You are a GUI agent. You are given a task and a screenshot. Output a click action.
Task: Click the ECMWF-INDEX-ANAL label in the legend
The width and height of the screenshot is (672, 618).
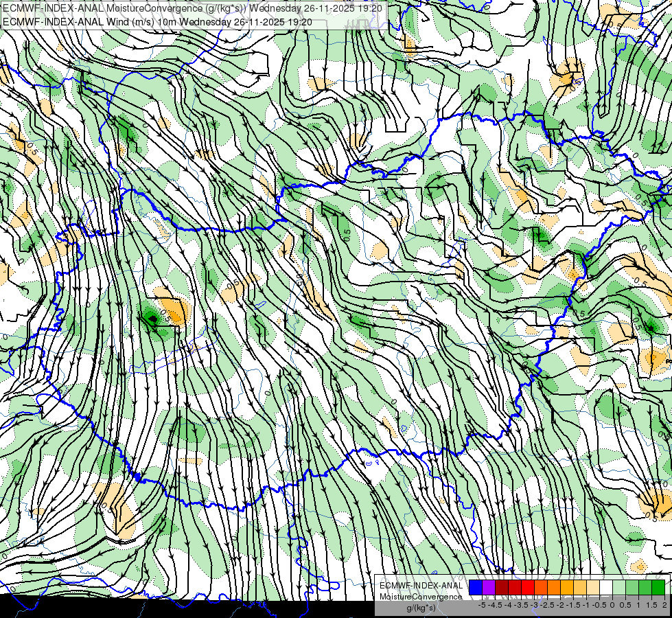pos(421,586)
